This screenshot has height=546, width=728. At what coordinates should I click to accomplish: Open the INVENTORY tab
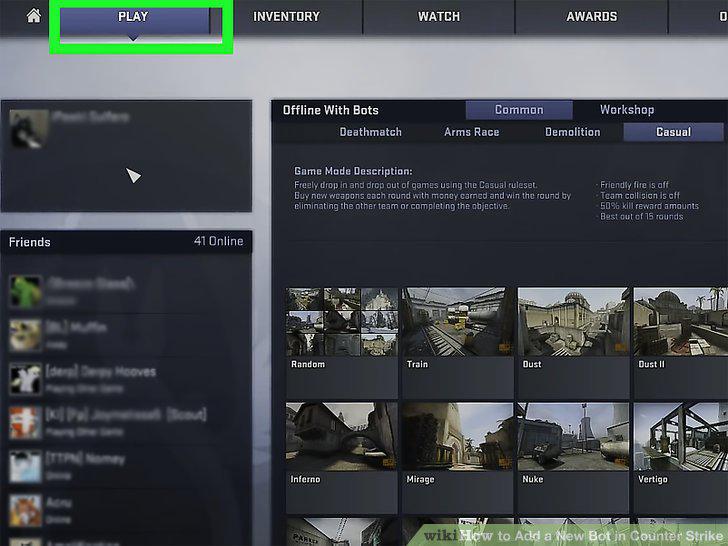286,17
